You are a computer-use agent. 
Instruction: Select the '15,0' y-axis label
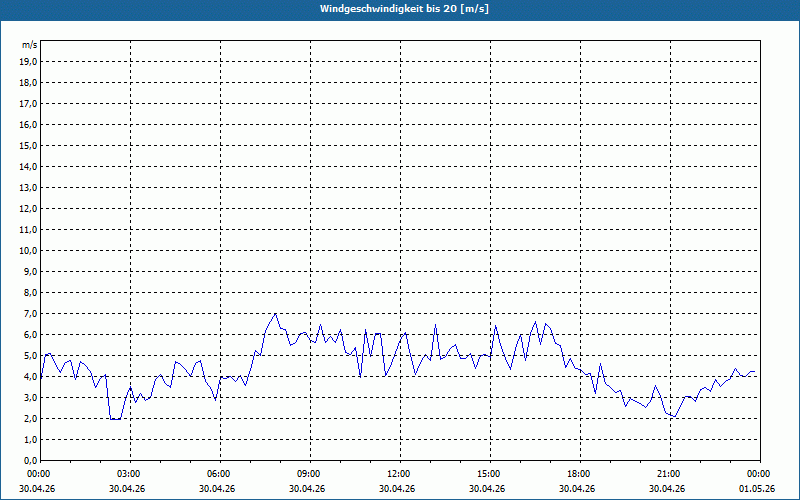29,145
